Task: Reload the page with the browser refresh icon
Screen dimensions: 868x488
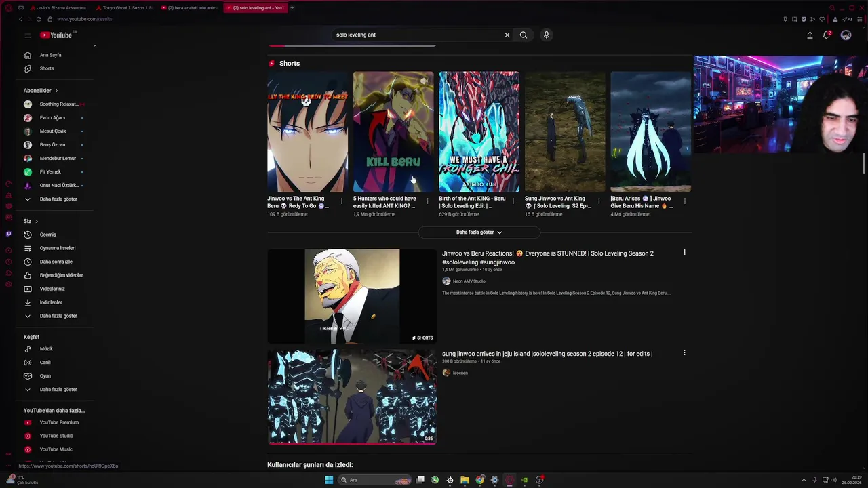Action: coord(39,19)
